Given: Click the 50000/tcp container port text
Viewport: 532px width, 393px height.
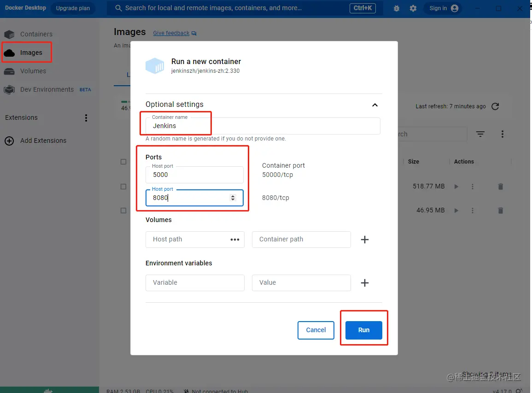Looking at the screenshot, I should 278,175.
